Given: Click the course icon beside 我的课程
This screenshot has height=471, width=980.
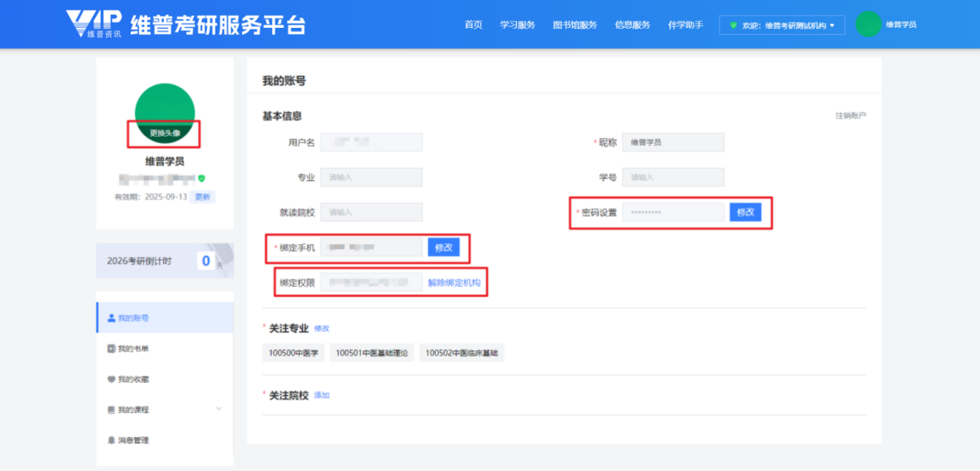Looking at the screenshot, I should coord(111,410).
